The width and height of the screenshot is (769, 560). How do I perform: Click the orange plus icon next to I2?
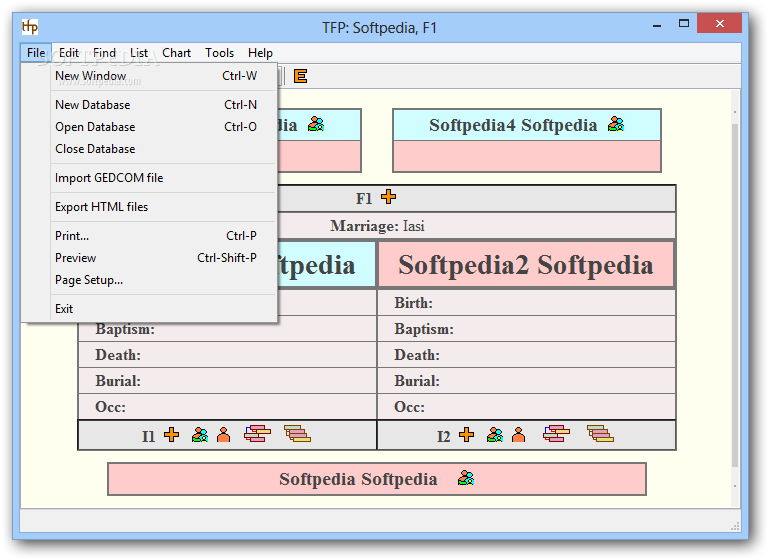[466, 434]
